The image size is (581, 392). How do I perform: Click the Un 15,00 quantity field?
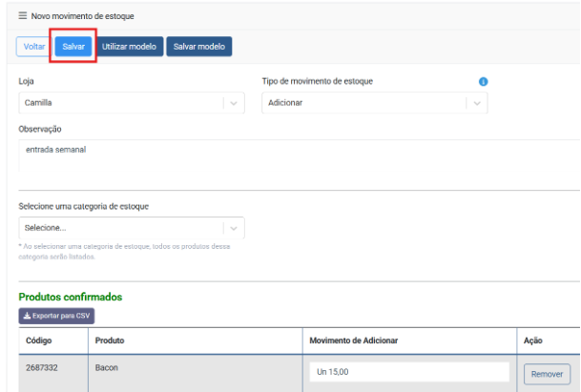click(x=407, y=372)
